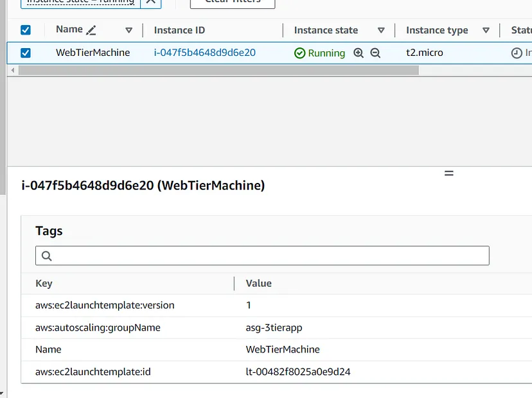Open the Instance type column sort arrow
The width and height of the screenshot is (532, 398).
[486, 31]
